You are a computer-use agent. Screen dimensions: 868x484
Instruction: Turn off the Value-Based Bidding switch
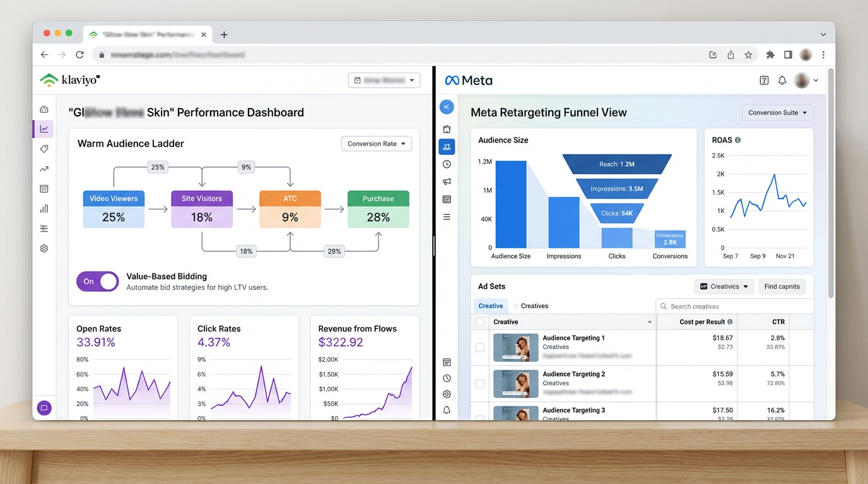click(98, 282)
